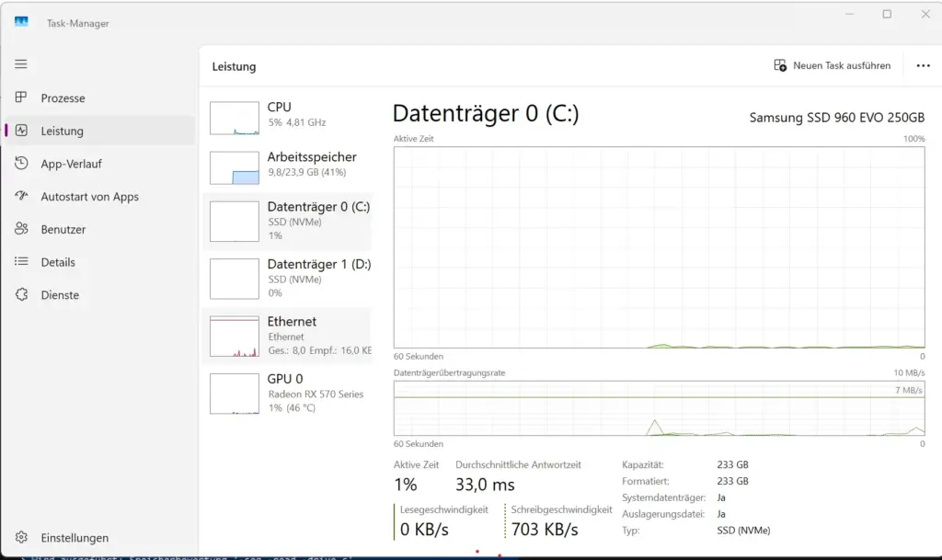Click the Datenträger 0 (C:) heading
Viewport: 942px width, 560px height.
[486, 113]
